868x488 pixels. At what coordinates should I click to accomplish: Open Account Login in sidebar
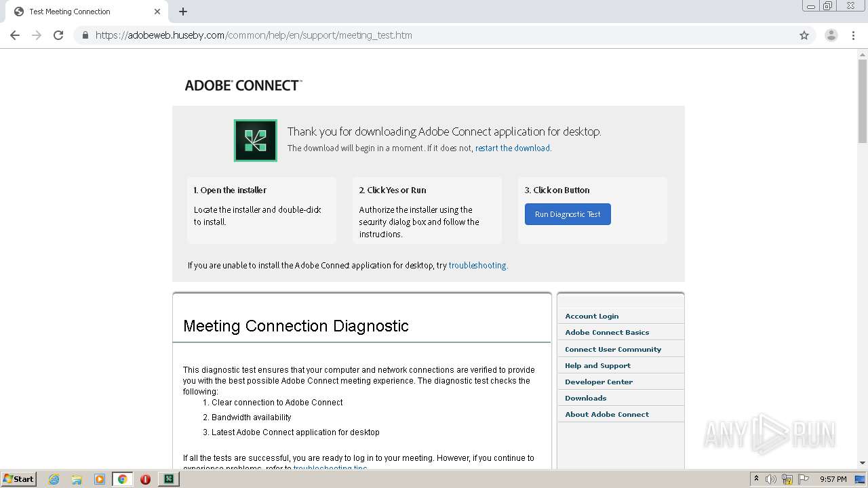point(591,316)
